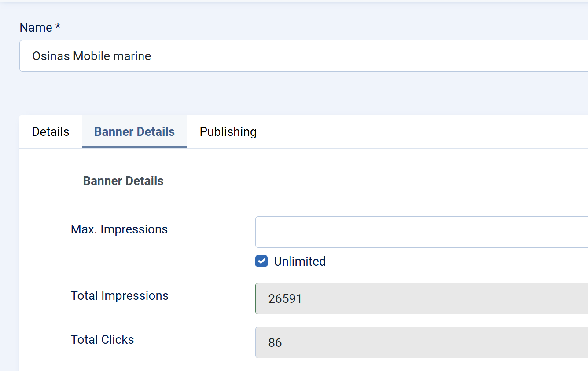Click the Total Clicks field showing 86
The height and width of the screenshot is (371, 588).
pyautogui.click(x=422, y=342)
